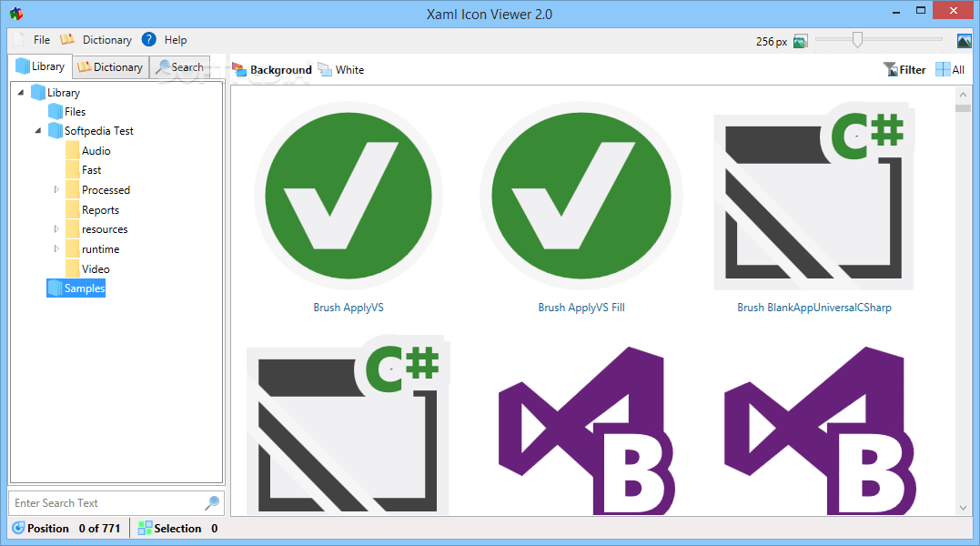Collapse the Softpedia Test folder
This screenshot has width=980, height=546.
(x=36, y=130)
